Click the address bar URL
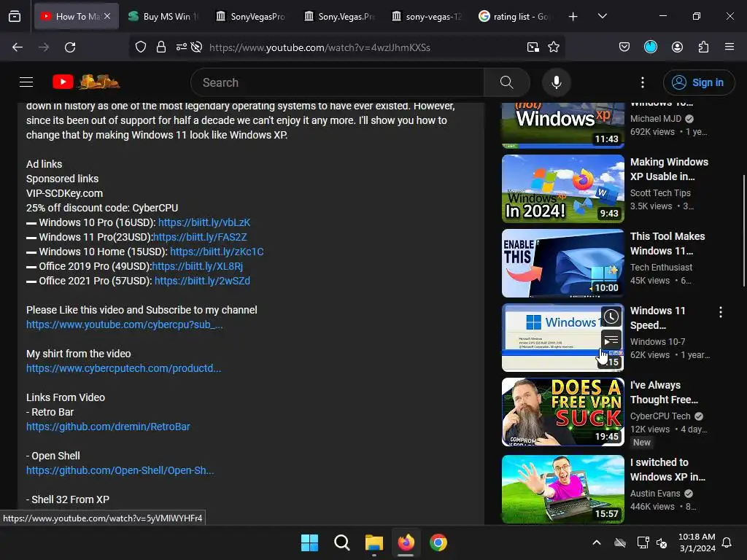 [320, 47]
